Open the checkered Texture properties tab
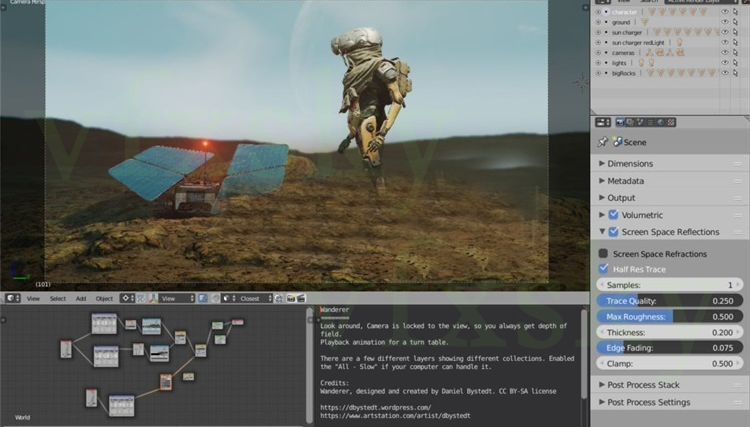Viewport: 750px width, 427px height. pos(672,122)
